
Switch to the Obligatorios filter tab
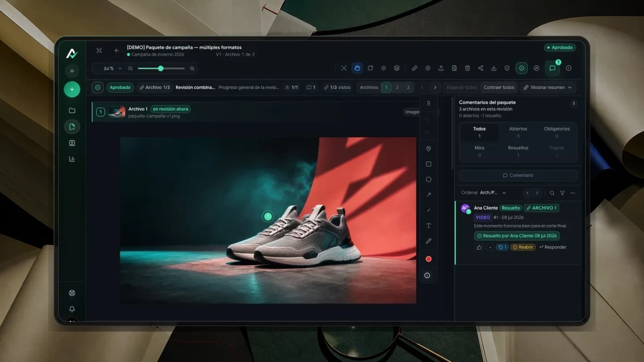[557, 132]
